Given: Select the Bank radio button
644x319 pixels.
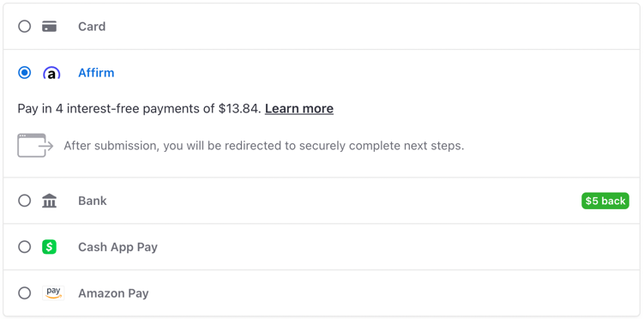Looking at the screenshot, I should tap(24, 201).
